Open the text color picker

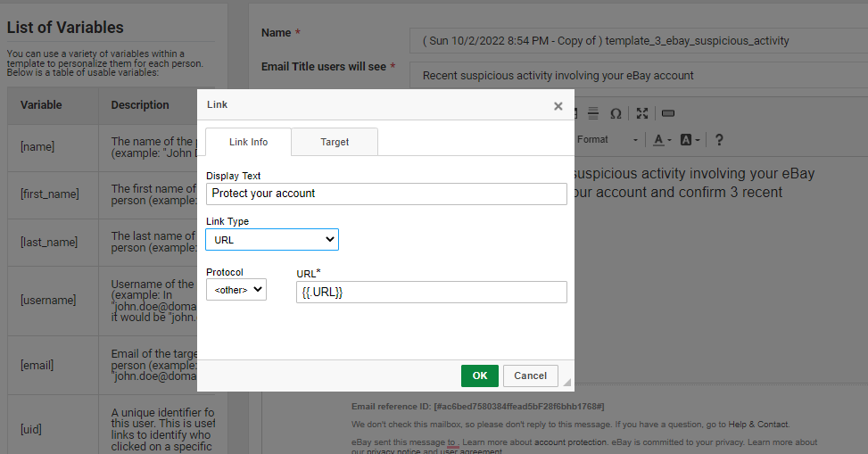coord(662,140)
